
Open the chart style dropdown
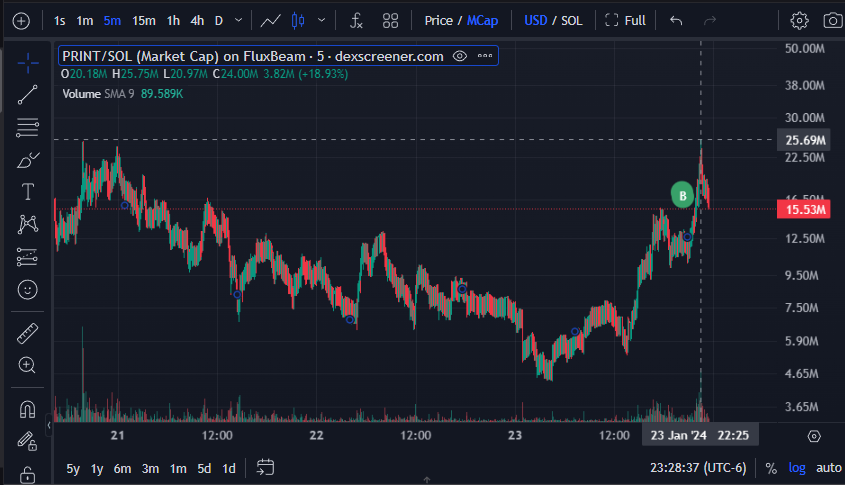click(x=322, y=21)
